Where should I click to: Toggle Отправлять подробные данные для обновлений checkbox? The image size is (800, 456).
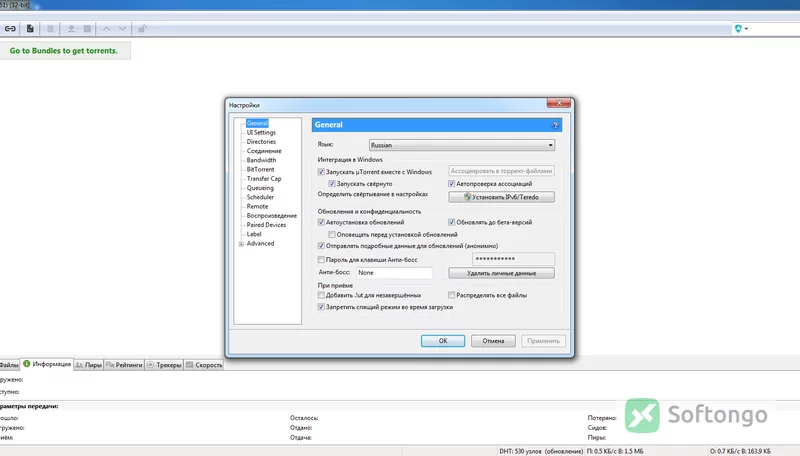pyautogui.click(x=321, y=246)
